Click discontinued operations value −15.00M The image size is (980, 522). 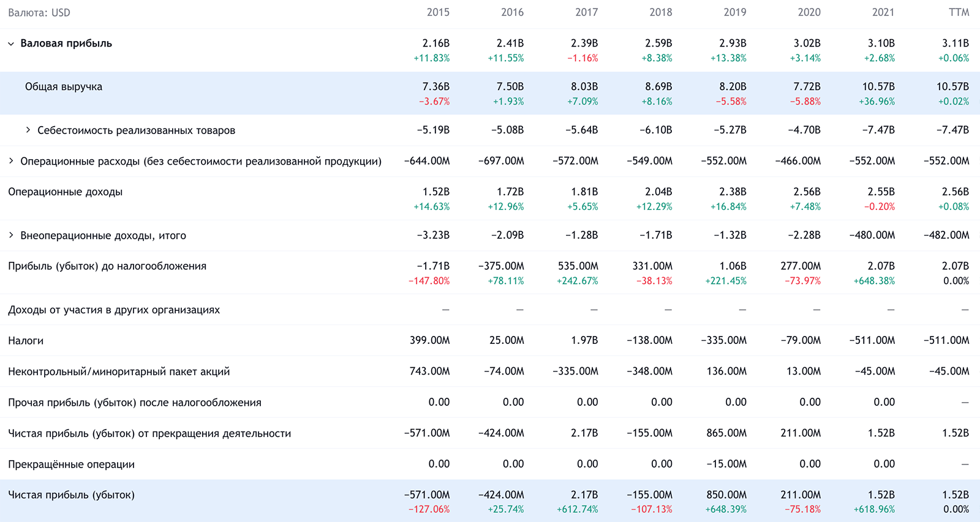[726, 464]
